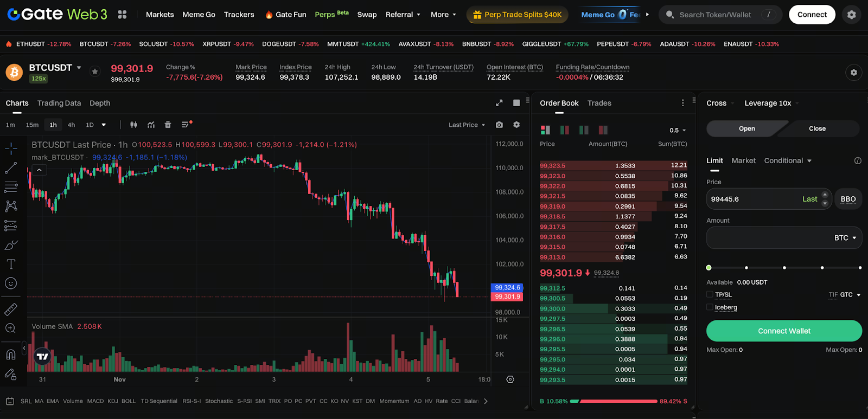Open the date range calendar icon
The image size is (868, 419).
10,401
